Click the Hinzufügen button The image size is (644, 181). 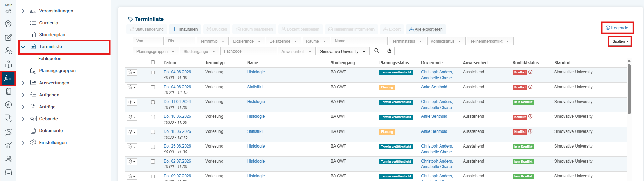point(185,29)
